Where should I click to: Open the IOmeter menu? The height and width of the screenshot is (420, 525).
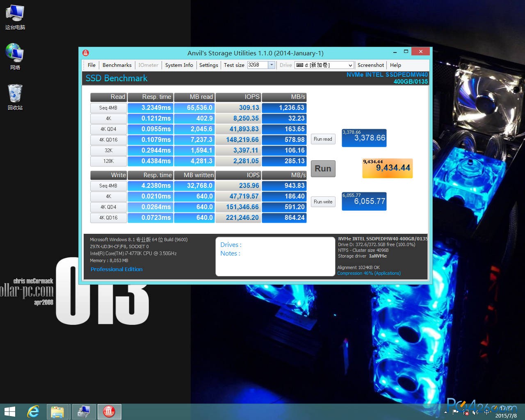148,65
